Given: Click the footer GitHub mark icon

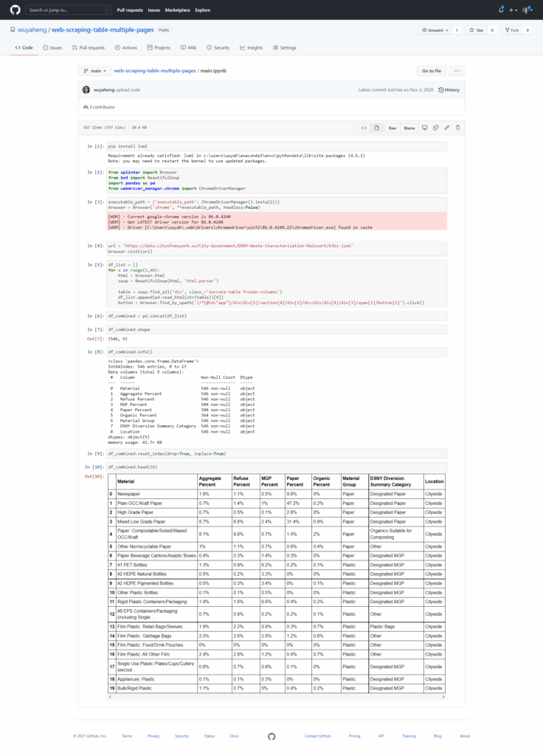Looking at the screenshot, I should (x=271, y=736).
